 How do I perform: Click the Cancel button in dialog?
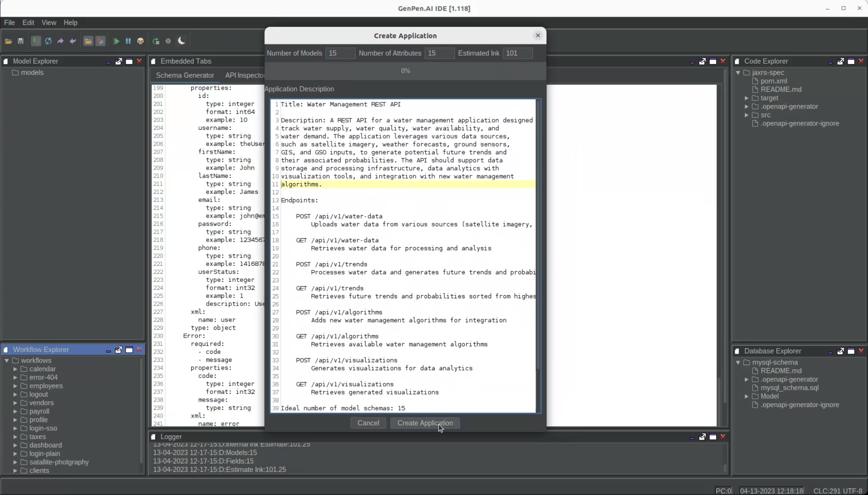[x=368, y=423]
